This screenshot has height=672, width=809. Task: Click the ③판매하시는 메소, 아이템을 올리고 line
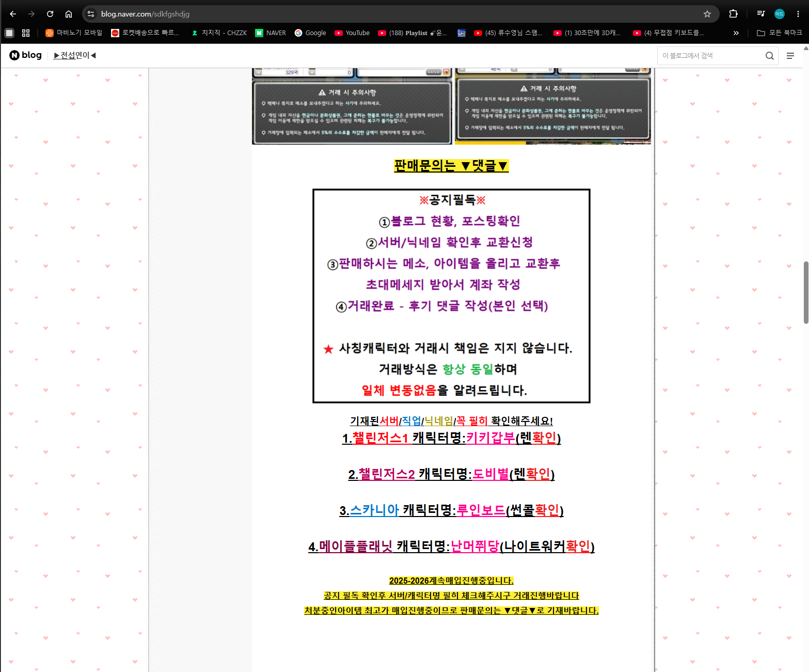tap(444, 264)
